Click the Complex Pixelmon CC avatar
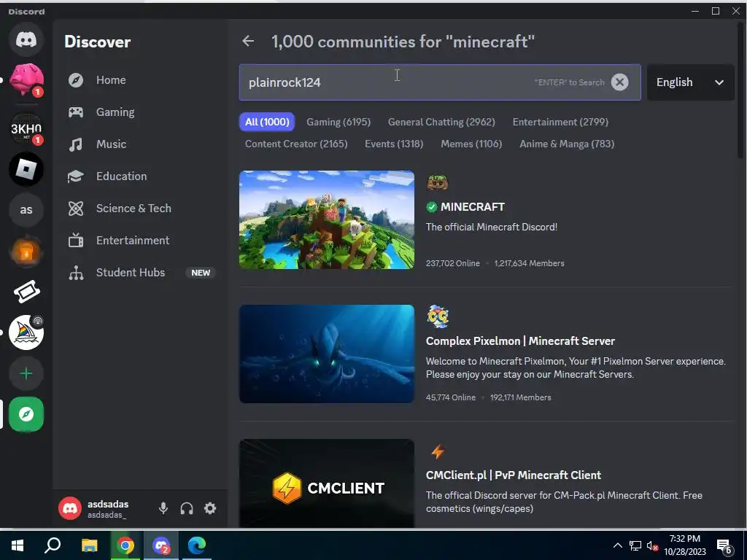Screen dimensions: 747x560 coord(438,316)
